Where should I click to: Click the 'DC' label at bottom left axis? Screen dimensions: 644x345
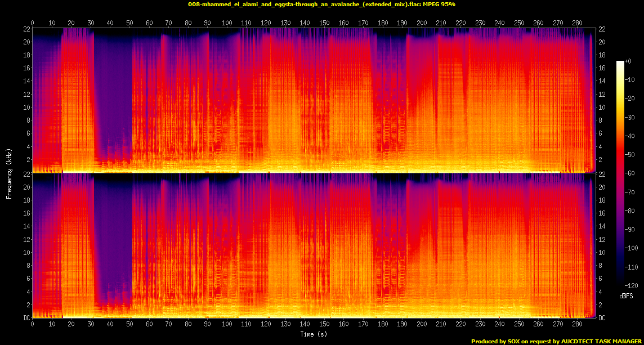25,318
